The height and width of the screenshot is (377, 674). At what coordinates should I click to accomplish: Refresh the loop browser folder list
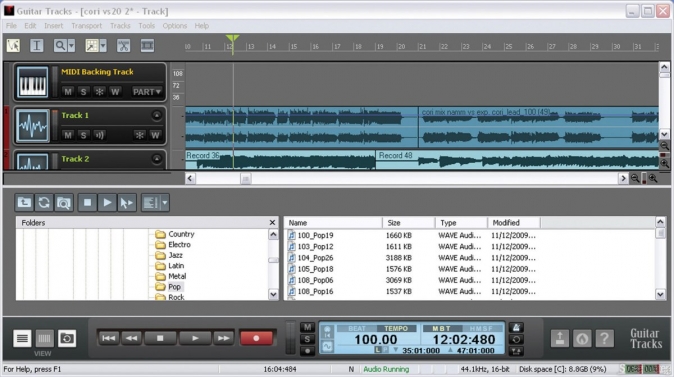[x=44, y=202]
